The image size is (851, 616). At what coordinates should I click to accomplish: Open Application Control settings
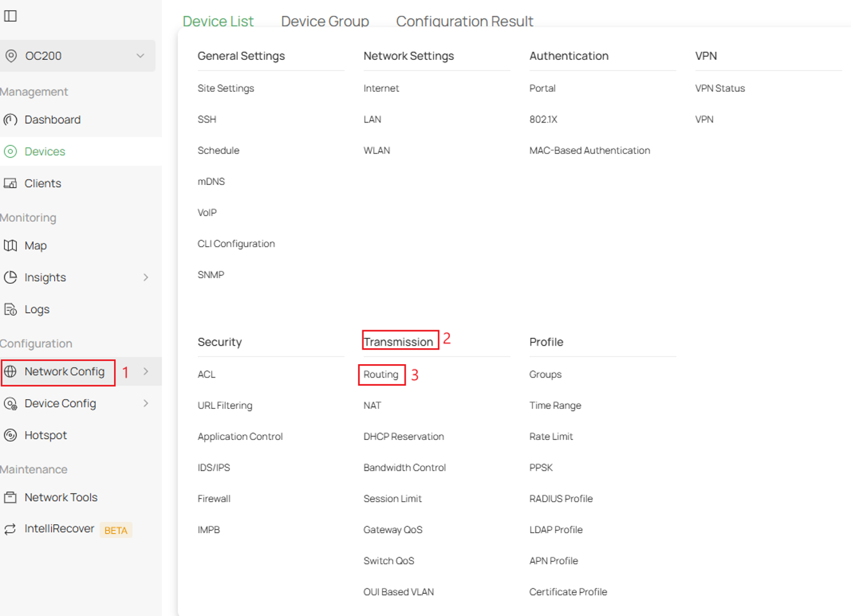(x=240, y=437)
